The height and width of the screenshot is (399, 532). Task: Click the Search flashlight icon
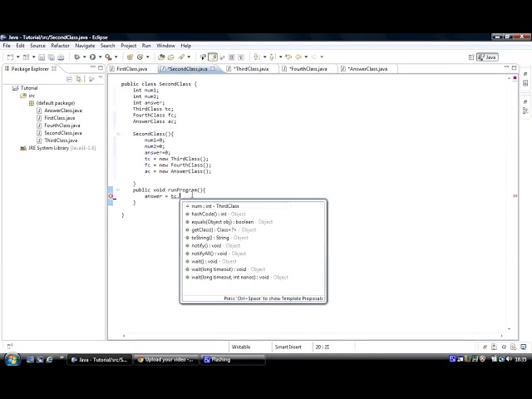point(181,57)
